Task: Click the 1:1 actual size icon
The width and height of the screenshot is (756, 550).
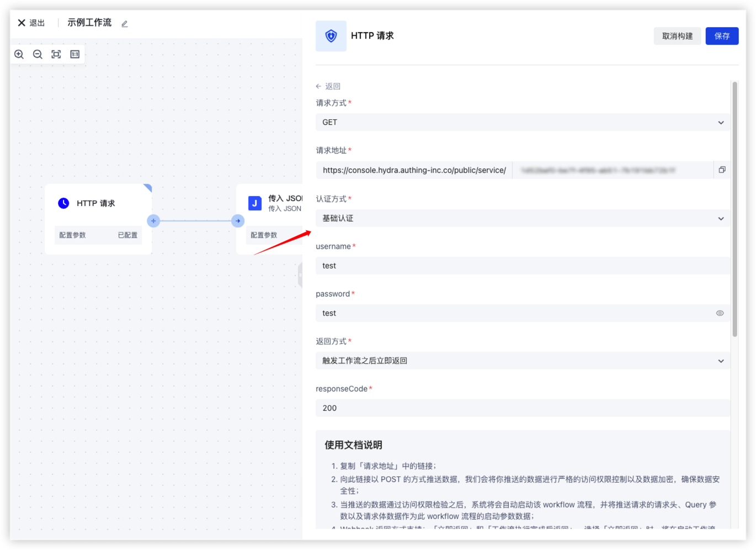Action: click(75, 54)
